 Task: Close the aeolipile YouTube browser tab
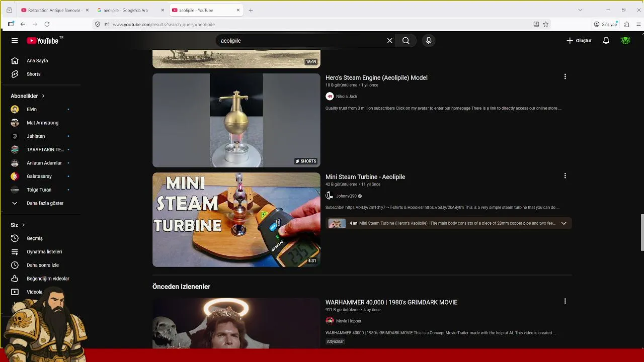click(x=238, y=10)
